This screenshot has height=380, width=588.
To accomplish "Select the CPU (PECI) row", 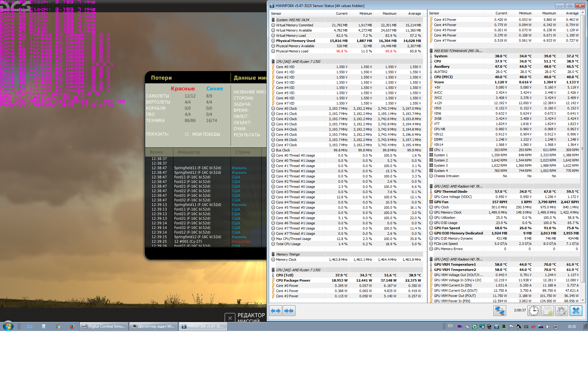I will click(504, 77).
